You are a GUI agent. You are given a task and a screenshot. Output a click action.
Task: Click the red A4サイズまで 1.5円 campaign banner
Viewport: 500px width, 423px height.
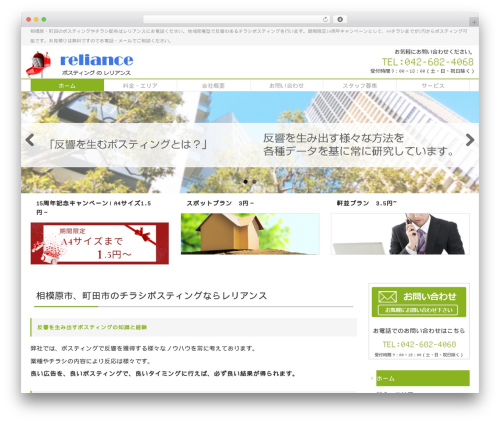click(x=100, y=243)
